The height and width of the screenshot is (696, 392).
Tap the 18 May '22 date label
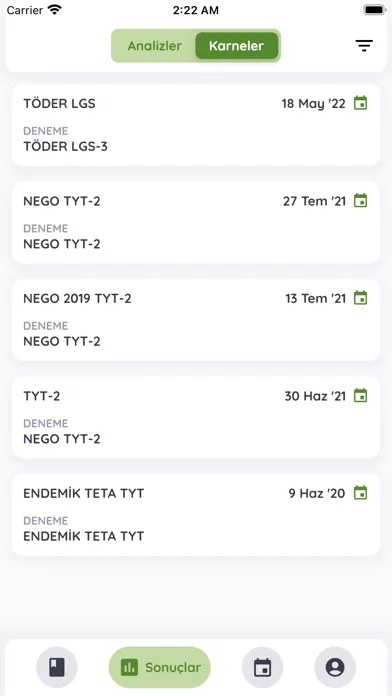(x=313, y=103)
